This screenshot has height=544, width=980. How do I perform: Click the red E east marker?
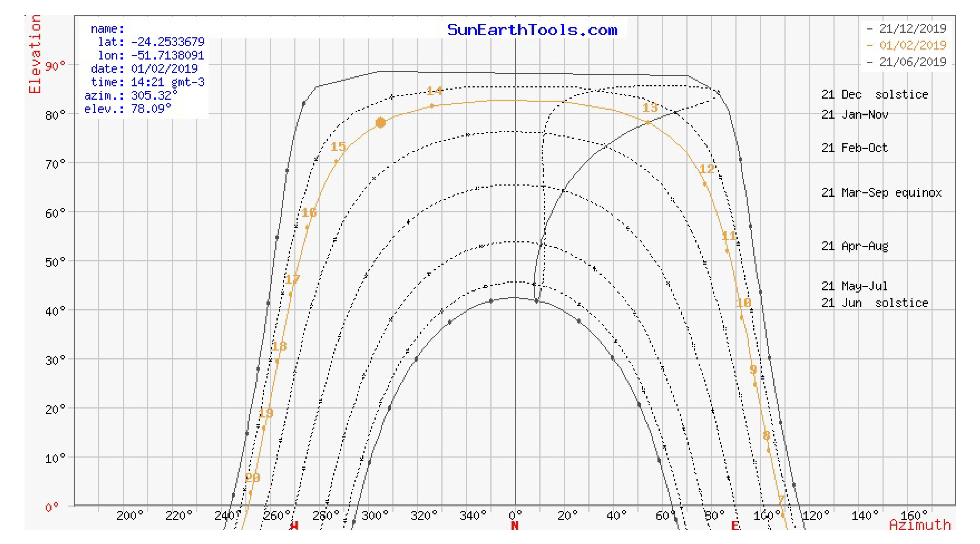coord(735,526)
